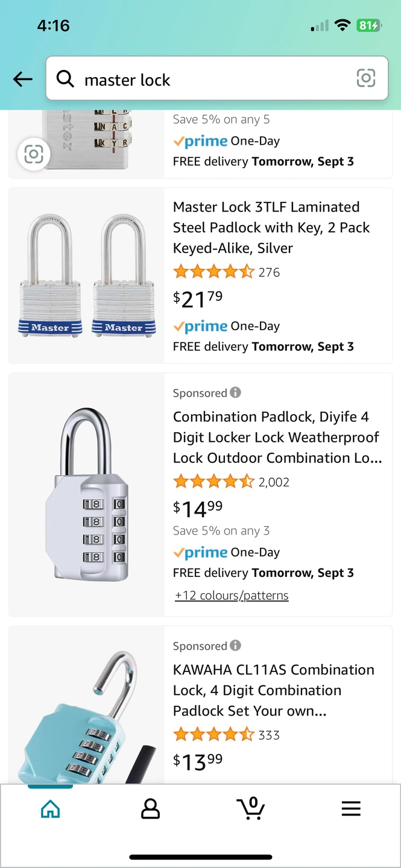Open Diyife Combination Padlock listing title
This screenshot has width=401, height=868.
click(277, 437)
